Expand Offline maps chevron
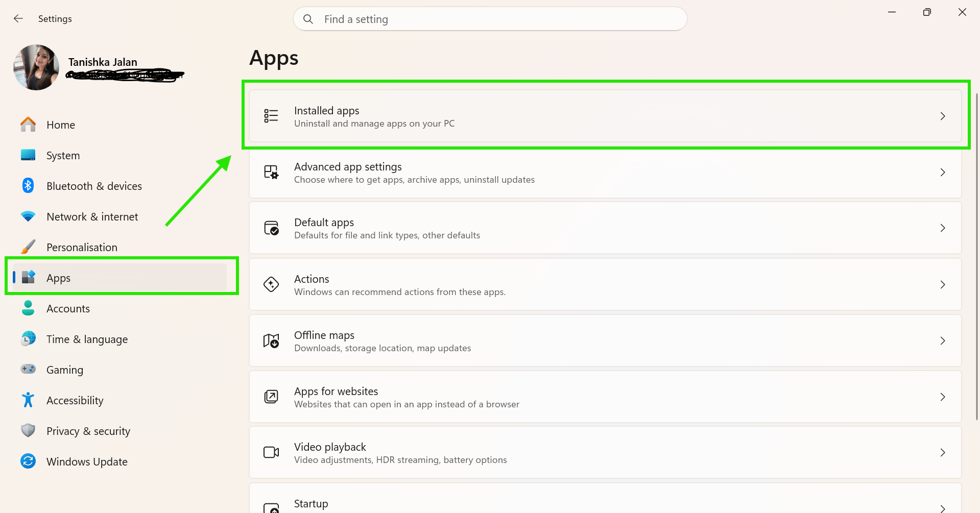This screenshot has height=513, width=980. (943, 341)
